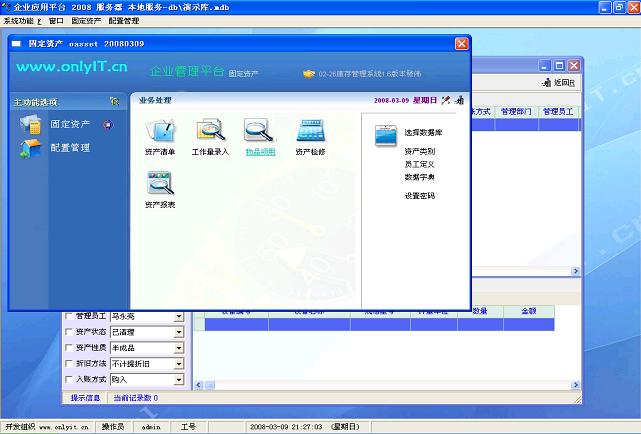This screenshot has height=434, width=641.
Task: Enable the 入账方式 filter checkbox
Action: [68, 380]
